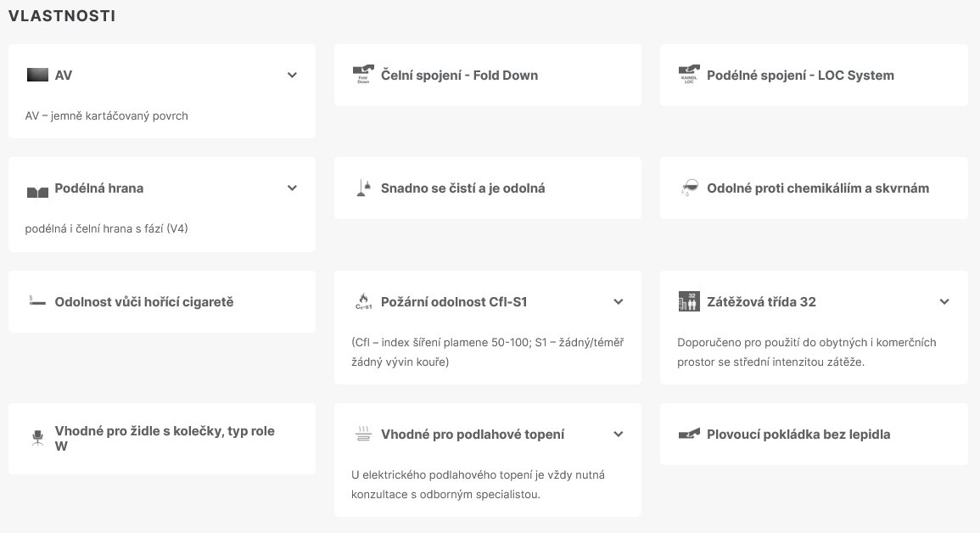This screenshot has height=533, width=980.
Task: Click the burning cigarette resistance icon
Action: pos(37,302)
